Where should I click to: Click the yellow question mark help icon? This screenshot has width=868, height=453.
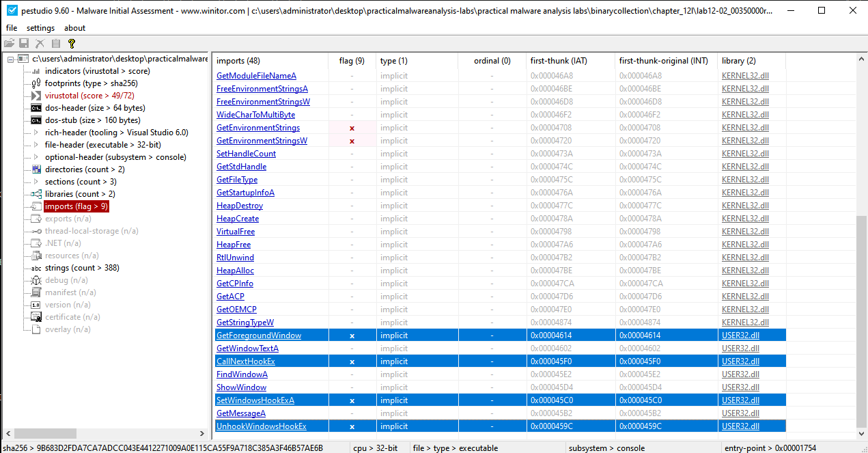[x=71, y=43]
